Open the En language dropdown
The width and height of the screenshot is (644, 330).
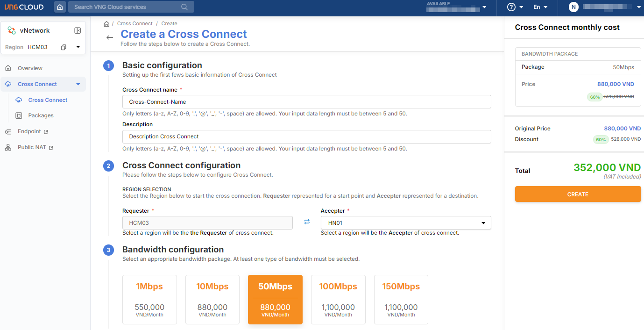coord(540,7)
